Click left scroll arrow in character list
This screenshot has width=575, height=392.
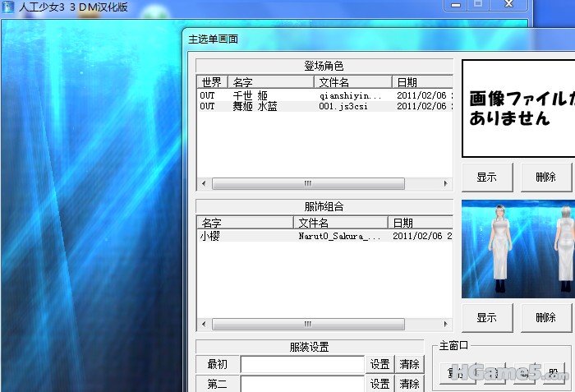pos(202,184)
